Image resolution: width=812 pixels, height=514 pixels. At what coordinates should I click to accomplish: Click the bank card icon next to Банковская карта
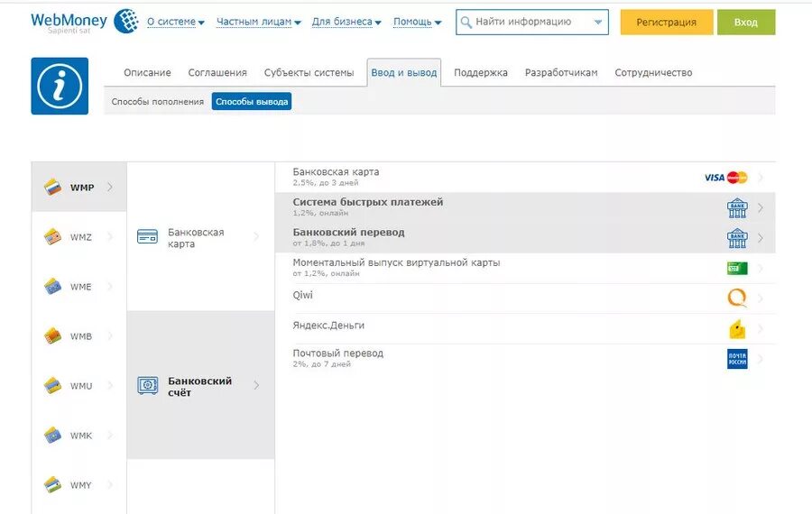click(148, 236)
